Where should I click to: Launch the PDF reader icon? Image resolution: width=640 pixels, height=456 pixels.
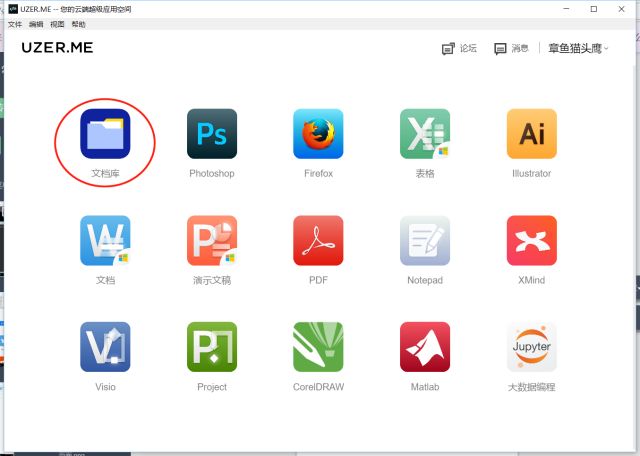318,240
